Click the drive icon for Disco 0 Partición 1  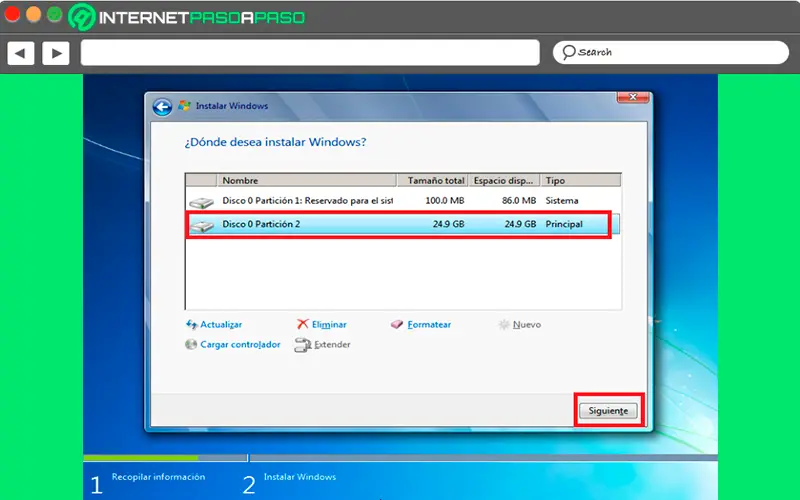pyautogui.click(x=201, y=203)
